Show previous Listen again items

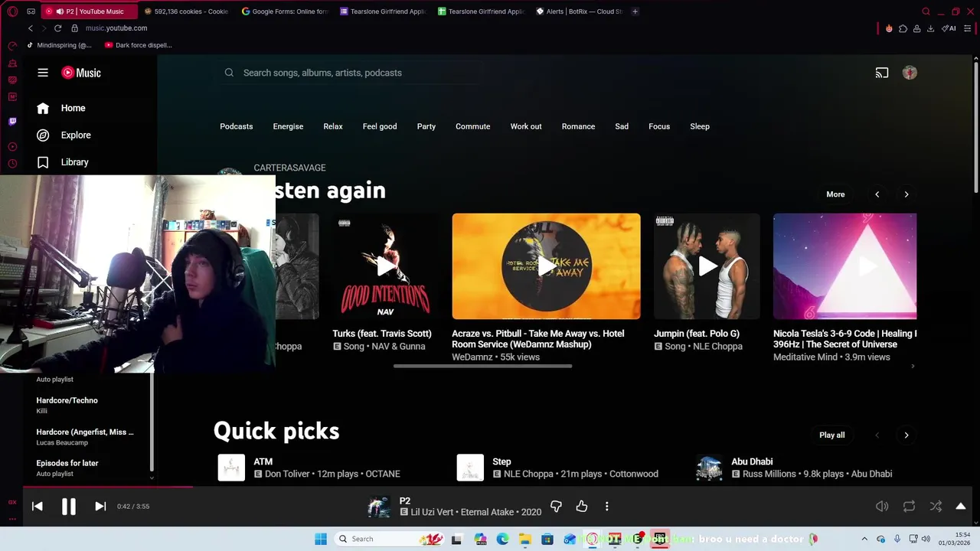(x=877, y=194)
